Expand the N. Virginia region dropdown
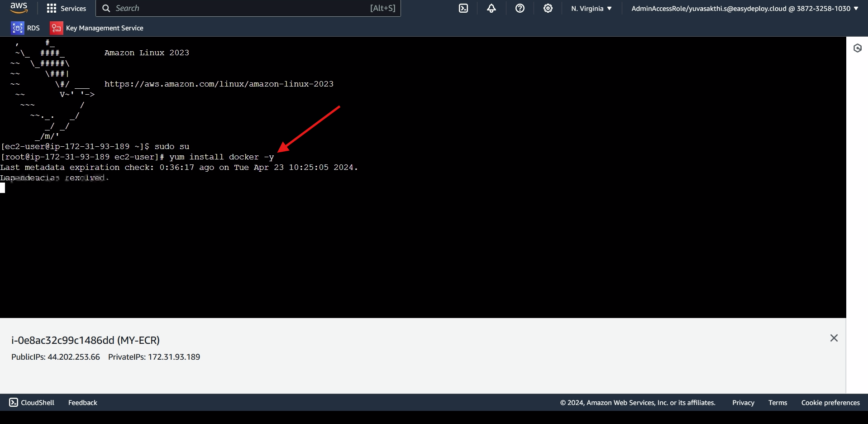The height and width of the screenshot is (424, 868). [591, 8]
